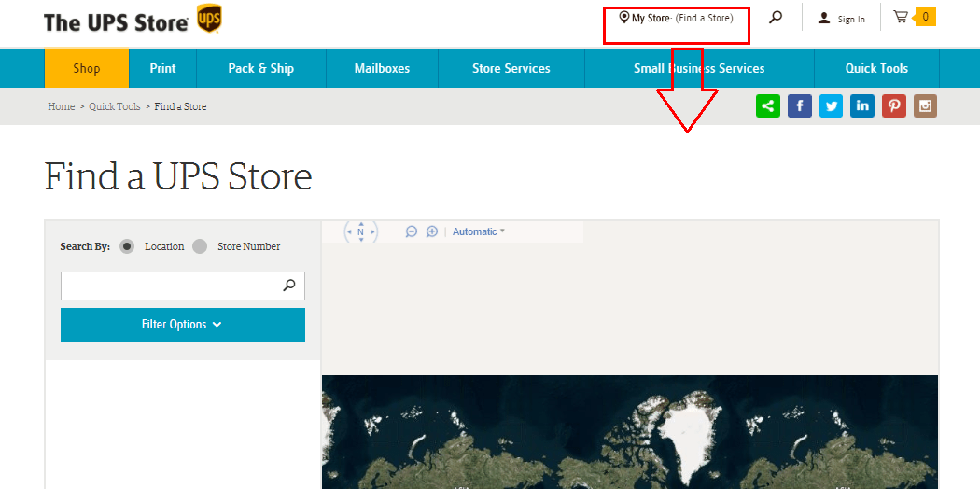Image resolution: width=980 pixels, height=489 pixels.
Task: Click the map zoom out icon
Action: tap(412, 231)
